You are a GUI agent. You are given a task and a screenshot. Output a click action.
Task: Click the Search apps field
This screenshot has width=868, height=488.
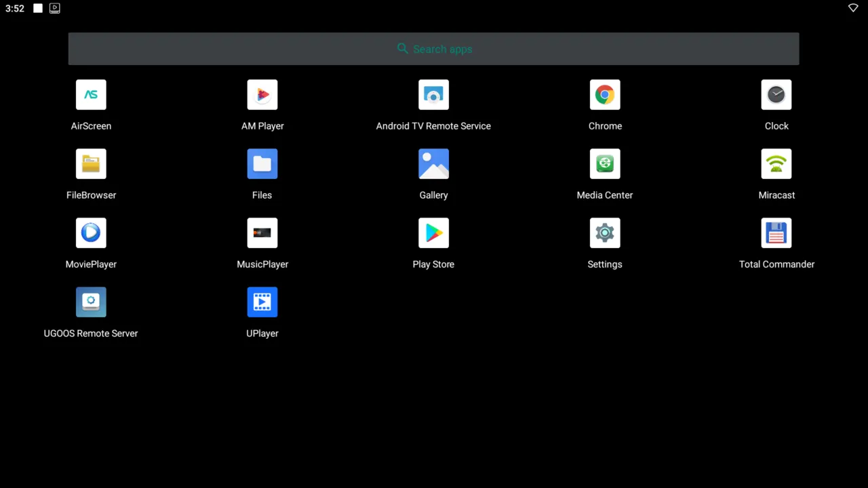tap(434, 49)
